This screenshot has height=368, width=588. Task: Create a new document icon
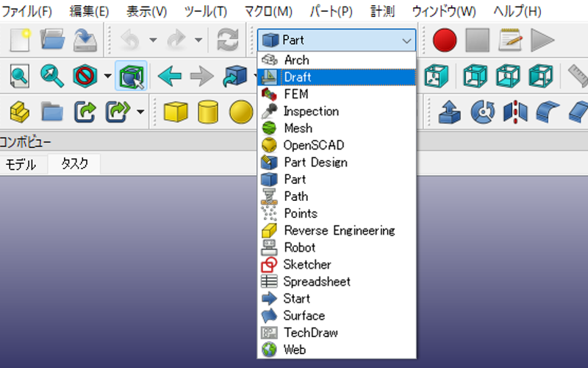(20, 40)
